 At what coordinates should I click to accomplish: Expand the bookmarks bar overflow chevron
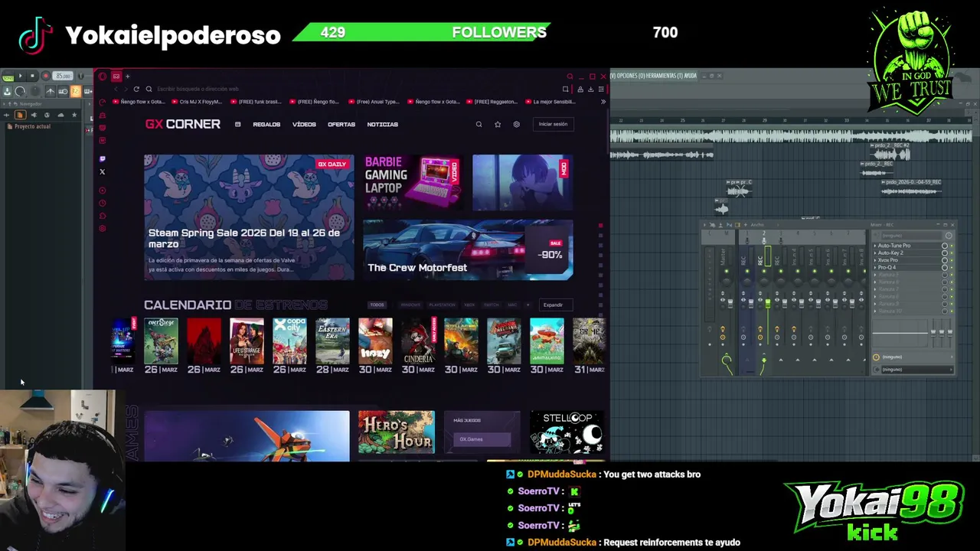[x=603, y=102]
